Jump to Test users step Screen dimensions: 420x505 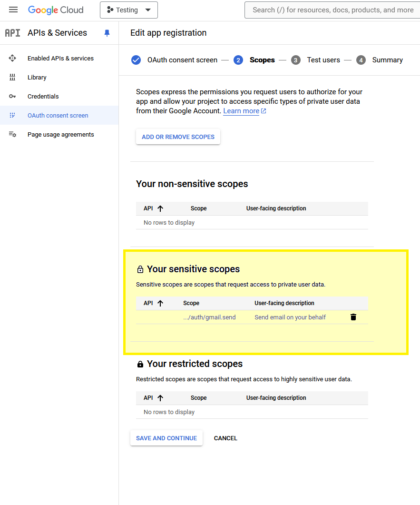pyautogui.click(x=323, y=60)
